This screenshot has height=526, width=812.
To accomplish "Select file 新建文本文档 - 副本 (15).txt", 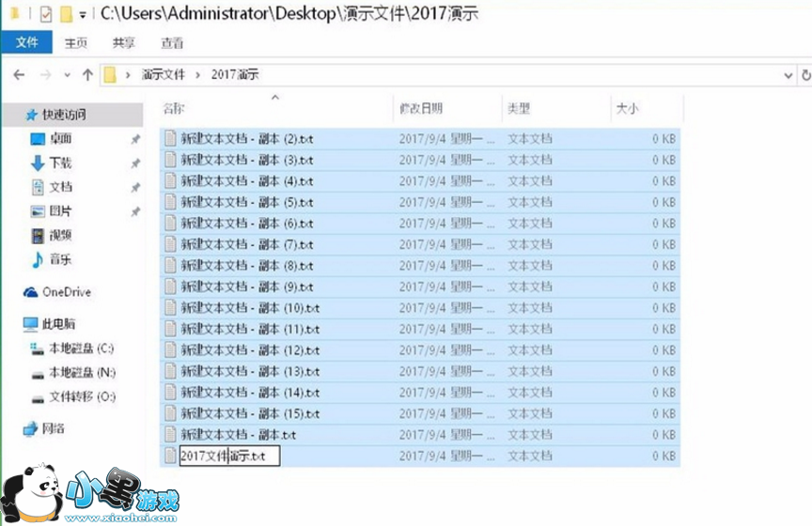I will pyautogui.click(x=420, y=413).
